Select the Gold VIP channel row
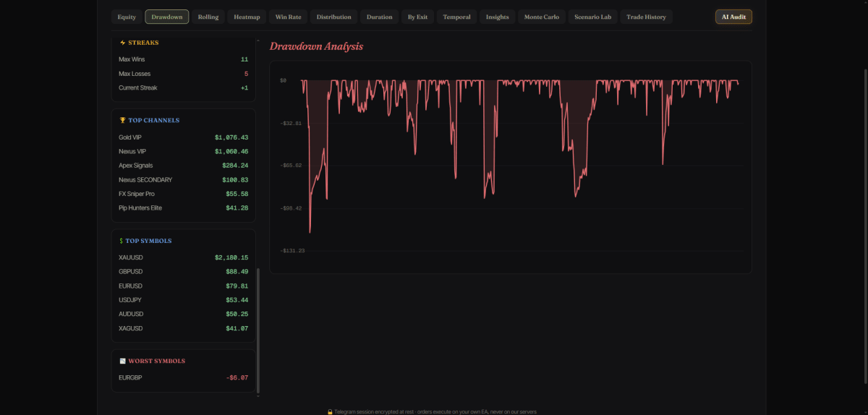This screenshot has width=868, height=415. [x=184, y=137]
